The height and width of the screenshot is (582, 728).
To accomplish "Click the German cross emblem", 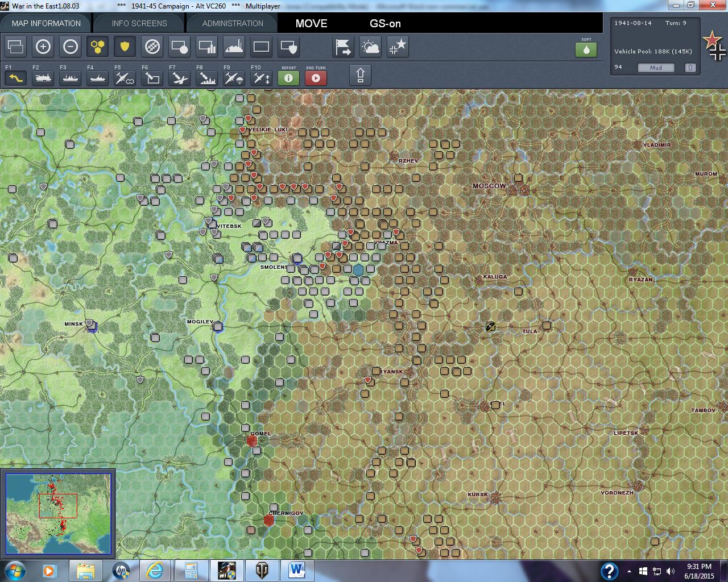I will coord(718,53).
